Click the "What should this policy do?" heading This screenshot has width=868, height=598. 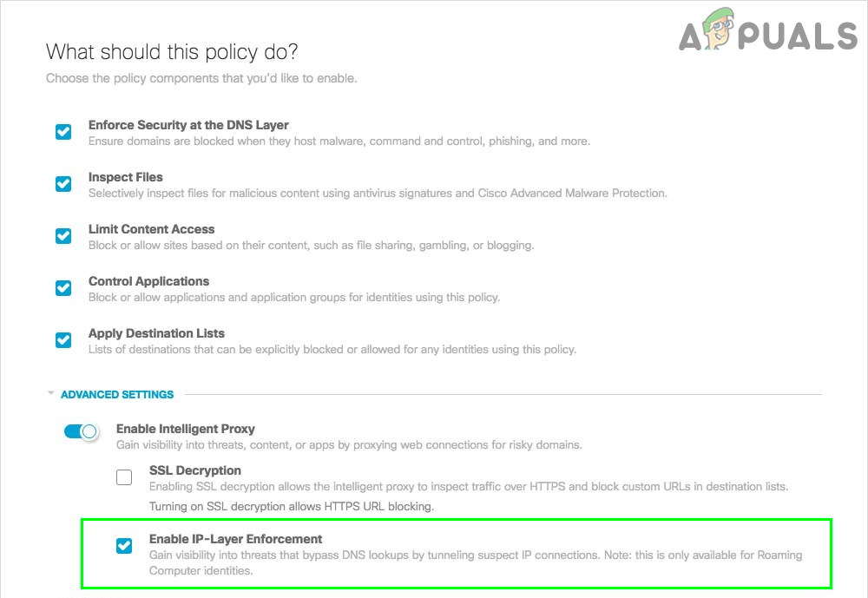(x=172, y=52)
